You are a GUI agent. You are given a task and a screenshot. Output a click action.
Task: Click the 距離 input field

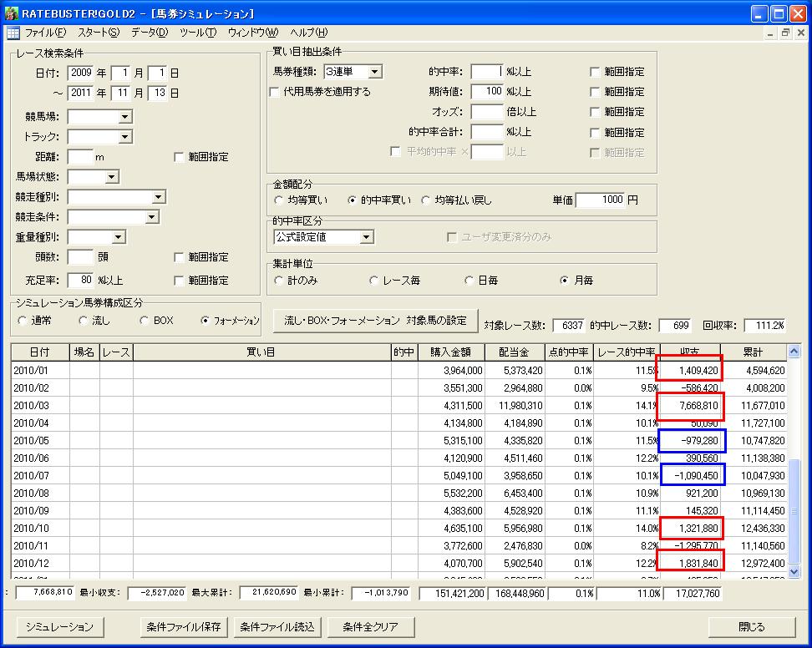80,157
